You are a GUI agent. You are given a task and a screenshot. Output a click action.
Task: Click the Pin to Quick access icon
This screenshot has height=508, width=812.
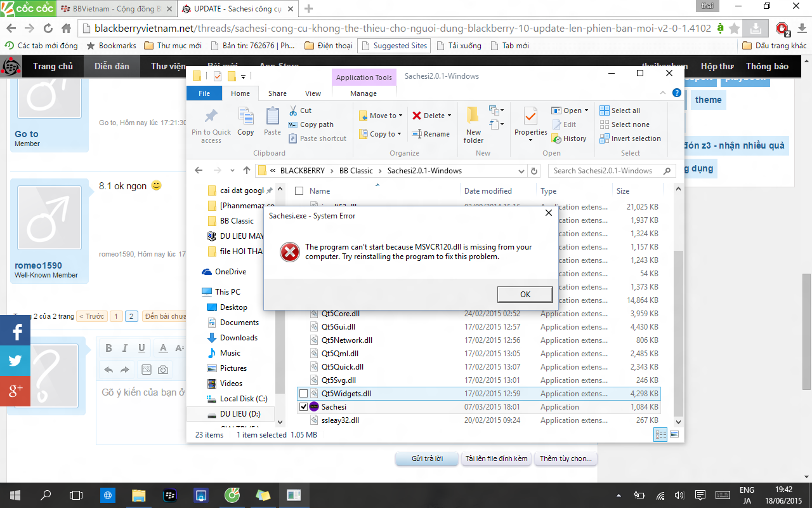tap(211, 117)
